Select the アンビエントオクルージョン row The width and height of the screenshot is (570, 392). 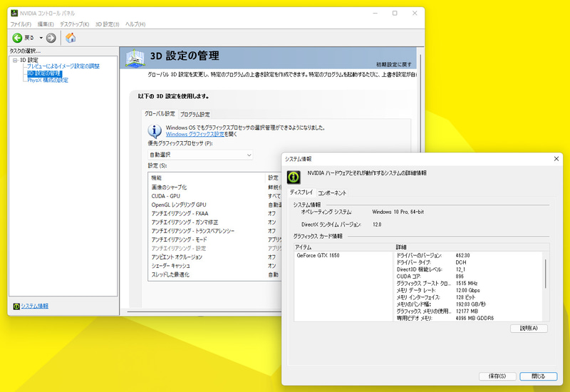pyautogui.click(x=215, y=257)
